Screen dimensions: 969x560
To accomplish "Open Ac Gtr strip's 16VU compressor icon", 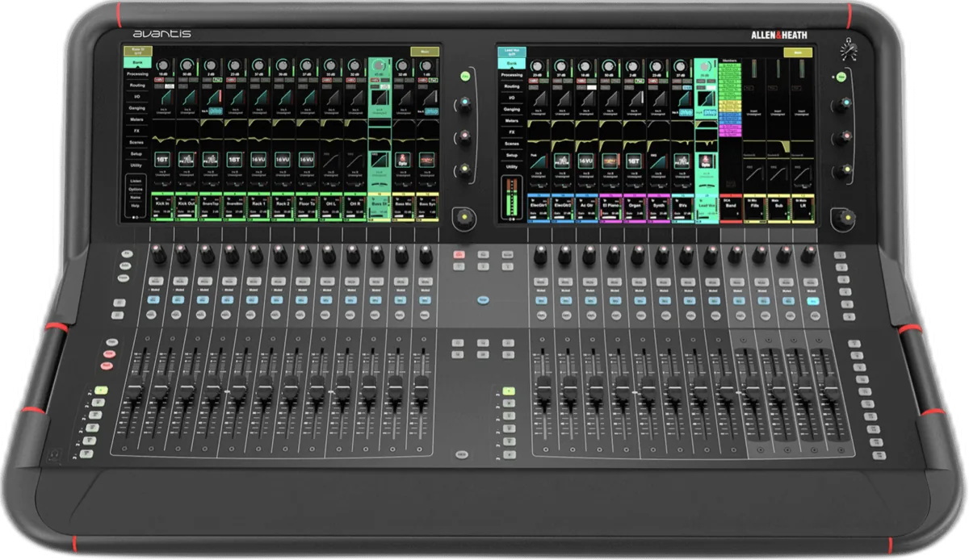I will pos(585,162).
